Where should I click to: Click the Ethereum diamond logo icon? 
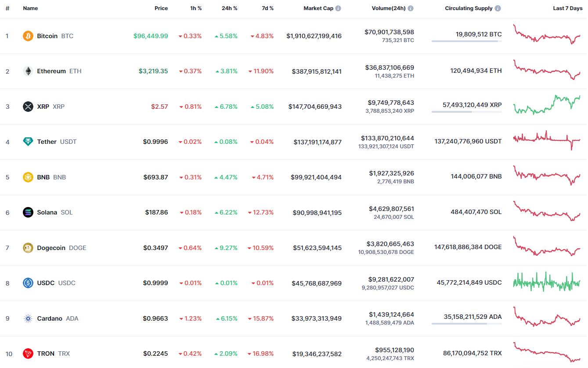[x=28, y=71]
